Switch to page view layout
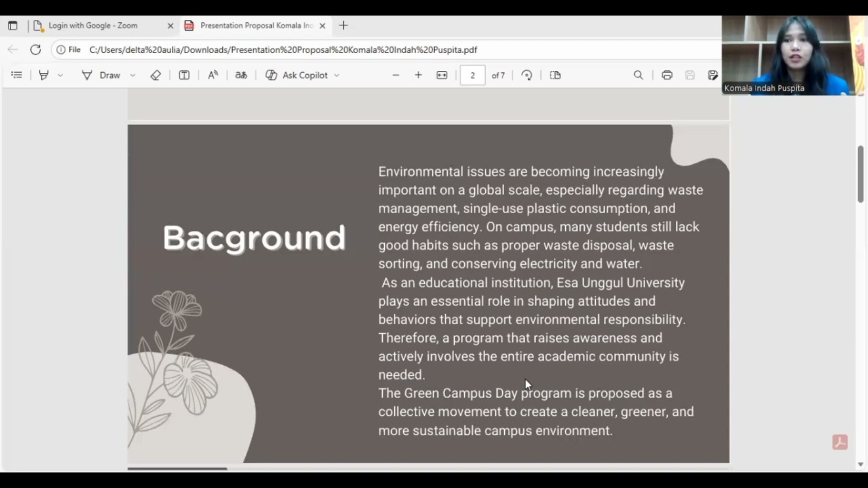The height and width of the screenshot is (488, 868). click(x=555, y=75)
